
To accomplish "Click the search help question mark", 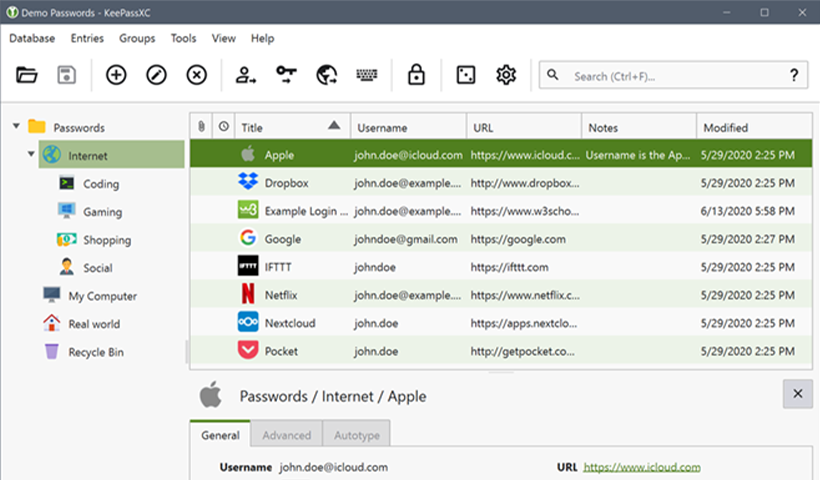I will coord(794,76).
